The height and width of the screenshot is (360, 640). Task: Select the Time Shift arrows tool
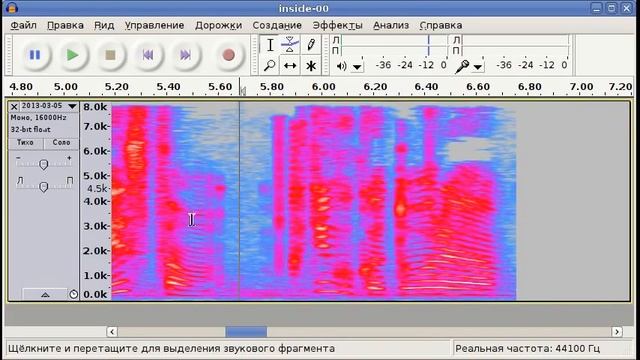pos(290,65)
